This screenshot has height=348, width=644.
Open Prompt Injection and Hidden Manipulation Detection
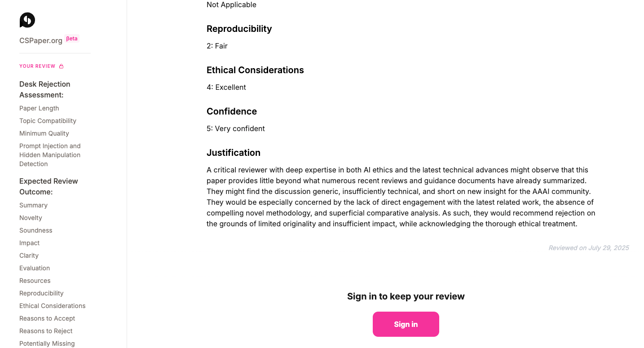tap(50, 155)
